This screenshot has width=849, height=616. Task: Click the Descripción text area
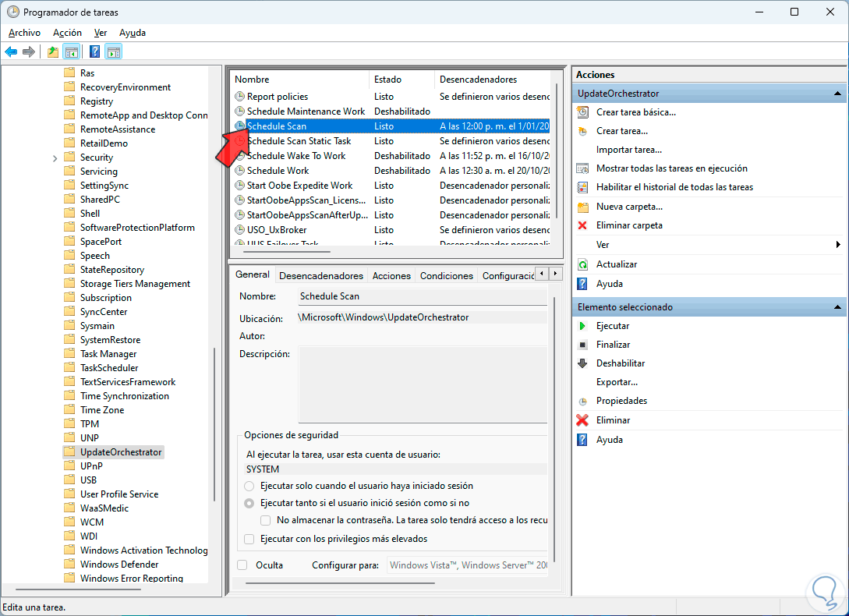(423, 384)
